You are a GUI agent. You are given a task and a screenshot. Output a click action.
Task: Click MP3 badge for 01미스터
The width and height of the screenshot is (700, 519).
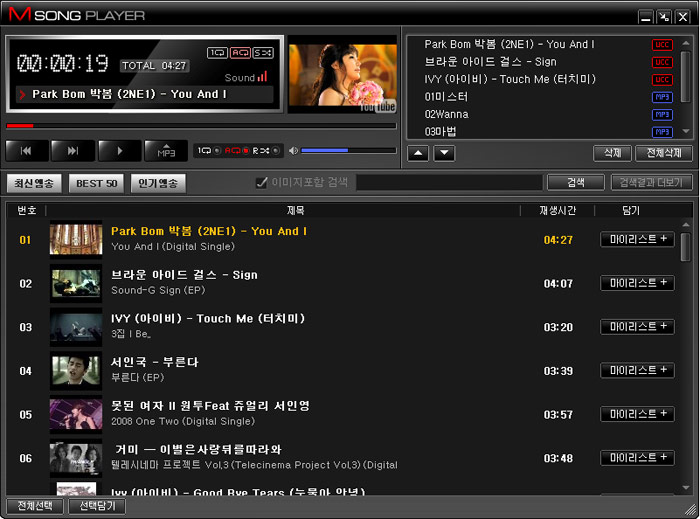[662, 97]
